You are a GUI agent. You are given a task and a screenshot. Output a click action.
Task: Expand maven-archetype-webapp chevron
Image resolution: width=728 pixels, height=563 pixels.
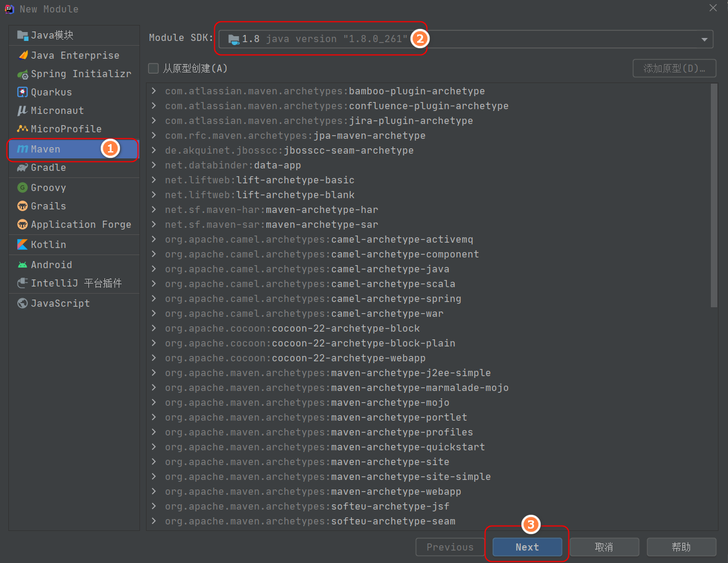pos(154,491)
